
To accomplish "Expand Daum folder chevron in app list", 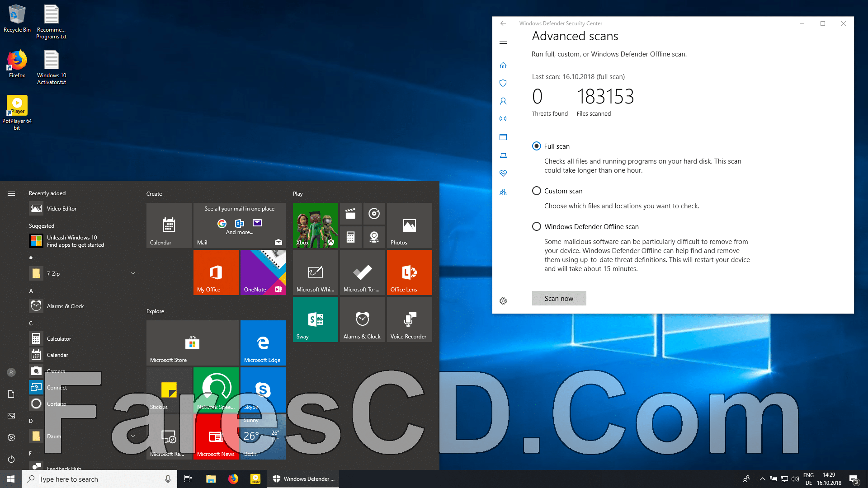I will coord(133,436).
